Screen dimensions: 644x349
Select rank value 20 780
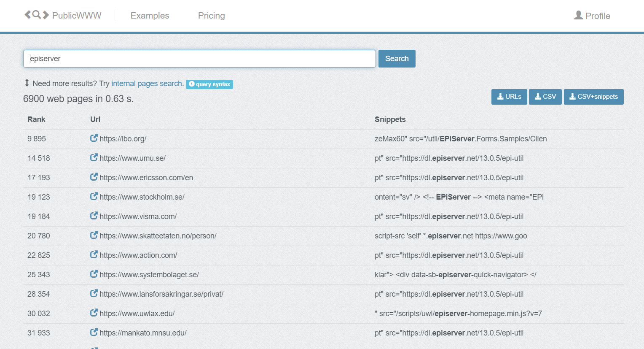(39, 236)
